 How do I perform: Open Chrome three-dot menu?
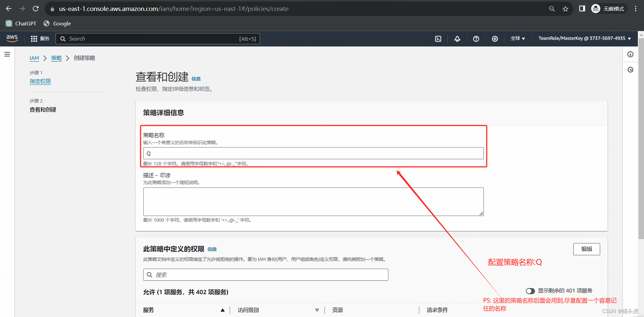coord(636,9)
